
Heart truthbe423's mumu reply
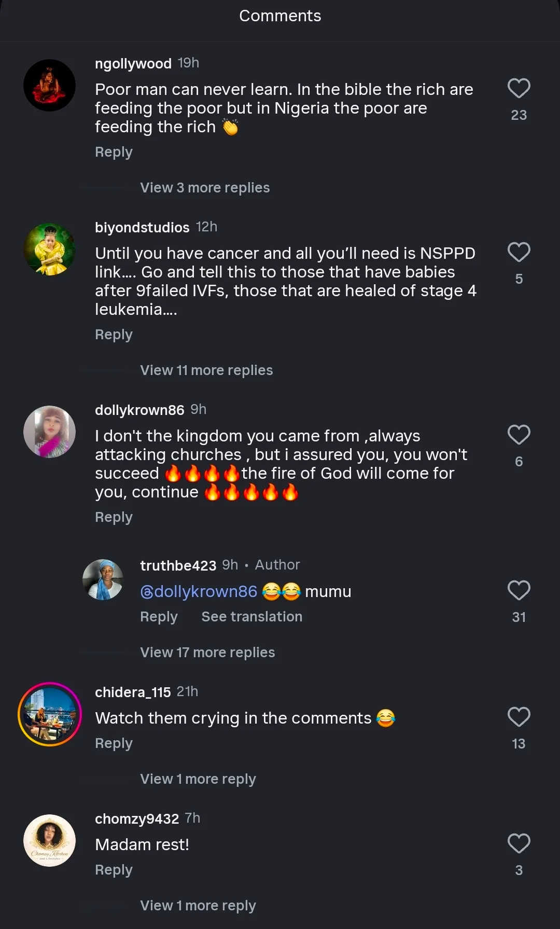point(519,590)
